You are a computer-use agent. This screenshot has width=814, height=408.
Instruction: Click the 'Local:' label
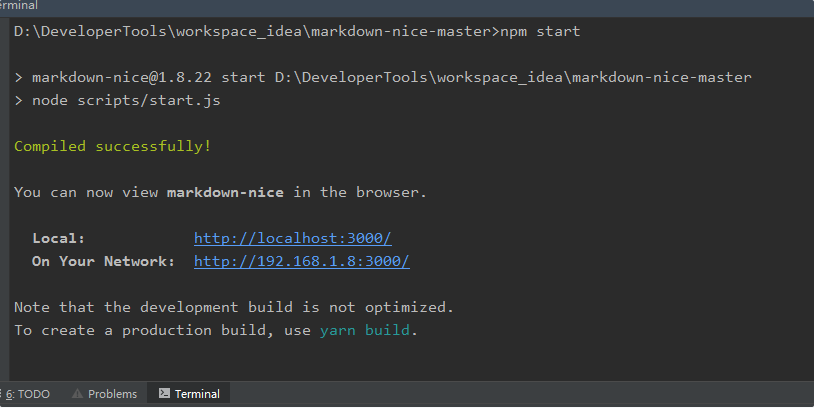tap(58, 238)
